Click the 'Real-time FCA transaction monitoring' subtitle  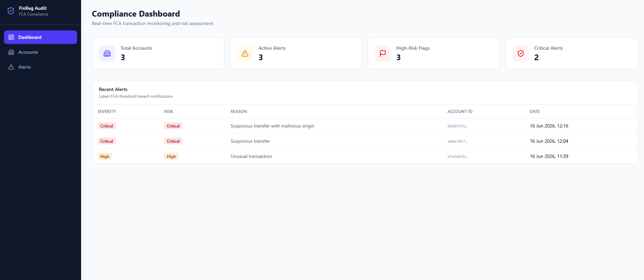[152, 23]
